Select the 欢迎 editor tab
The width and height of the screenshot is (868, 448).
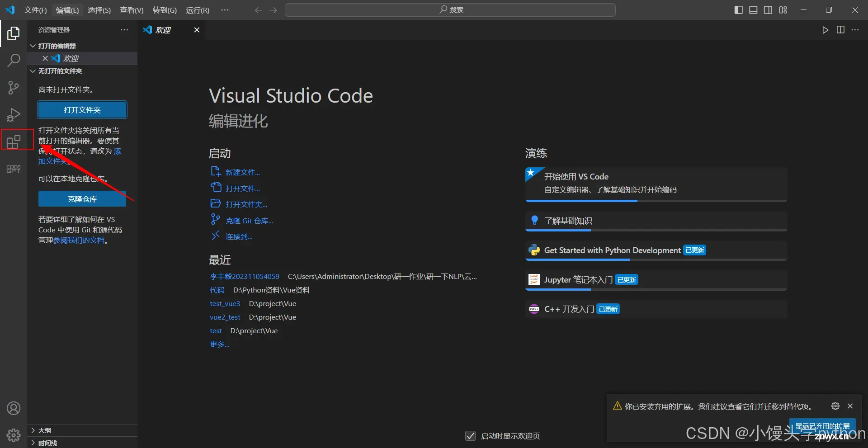pyautogui.click(x=172, y=30)
